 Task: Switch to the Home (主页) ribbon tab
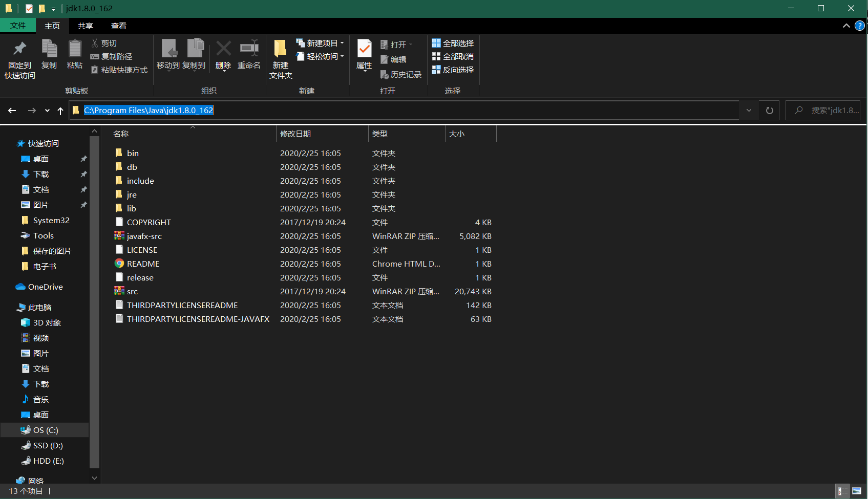coord(52,26)
